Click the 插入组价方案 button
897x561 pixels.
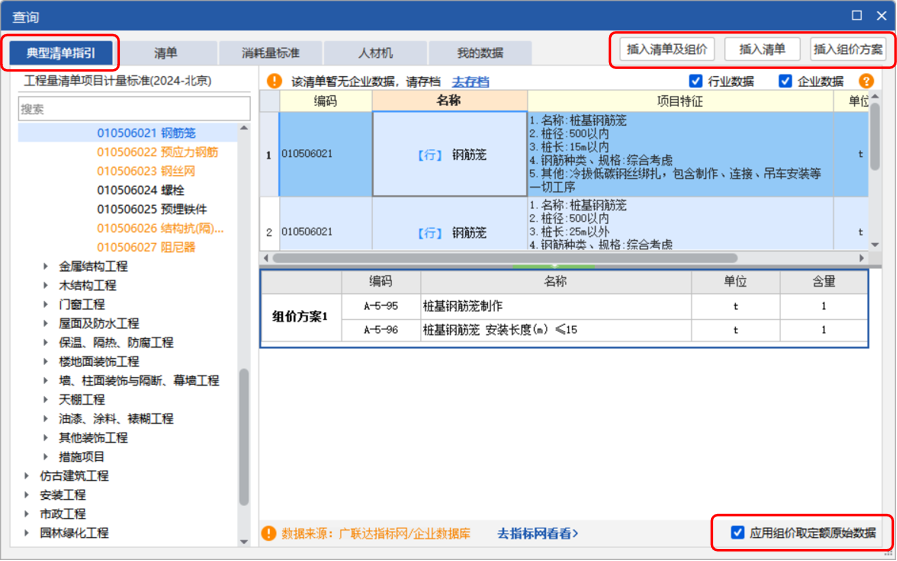[848, 49]
